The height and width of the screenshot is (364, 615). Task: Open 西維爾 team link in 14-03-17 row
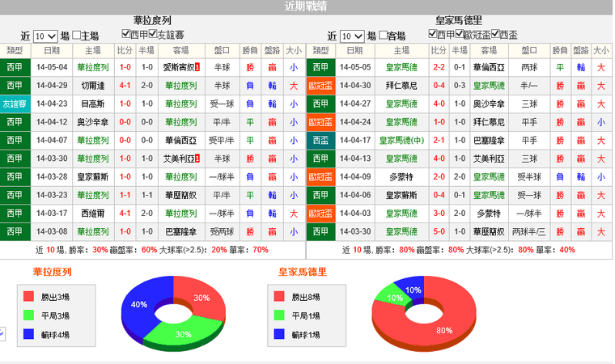click(92, 214)
